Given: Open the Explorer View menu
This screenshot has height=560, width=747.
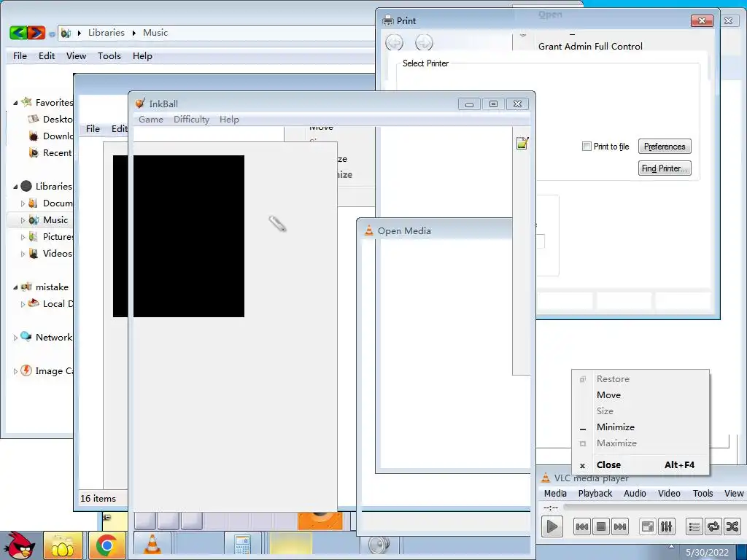Looking at the screenshot, I should [x=76, y=55].
